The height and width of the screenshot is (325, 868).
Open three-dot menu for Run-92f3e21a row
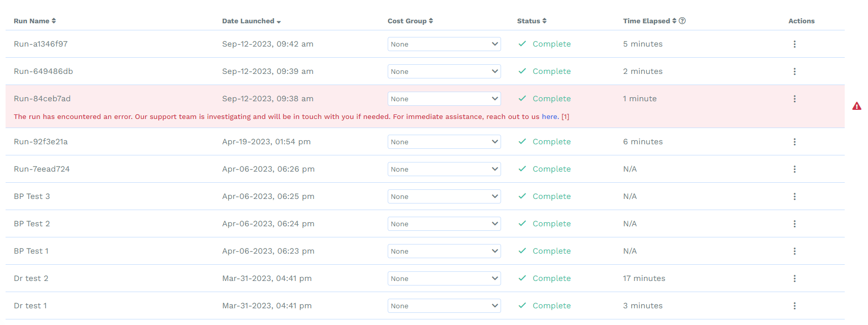pyautogui.click(x=794, y=142)
